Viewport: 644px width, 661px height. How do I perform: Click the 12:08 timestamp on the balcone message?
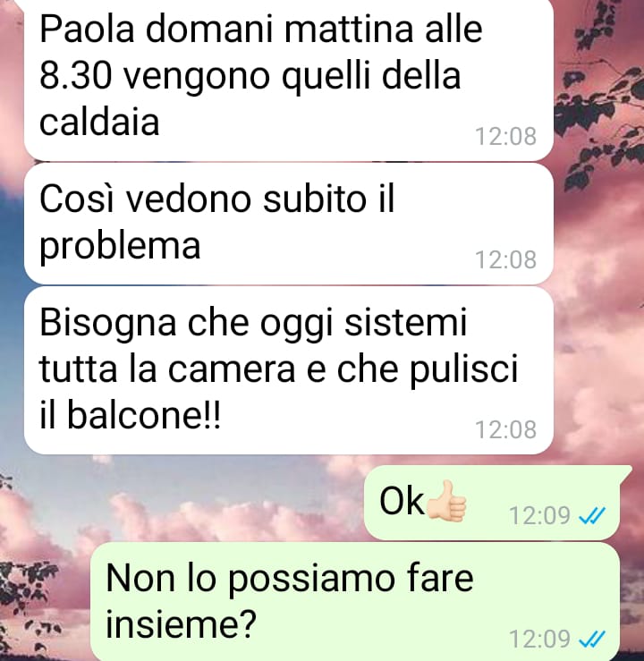(505, 430)
